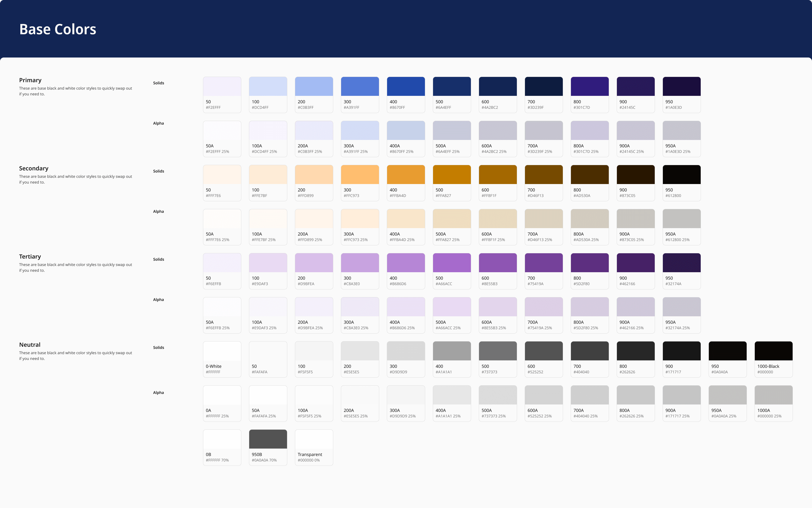Select Primary alpha 200A #C0B3FF 25%
812x508 pixels.
click(314, 139)
